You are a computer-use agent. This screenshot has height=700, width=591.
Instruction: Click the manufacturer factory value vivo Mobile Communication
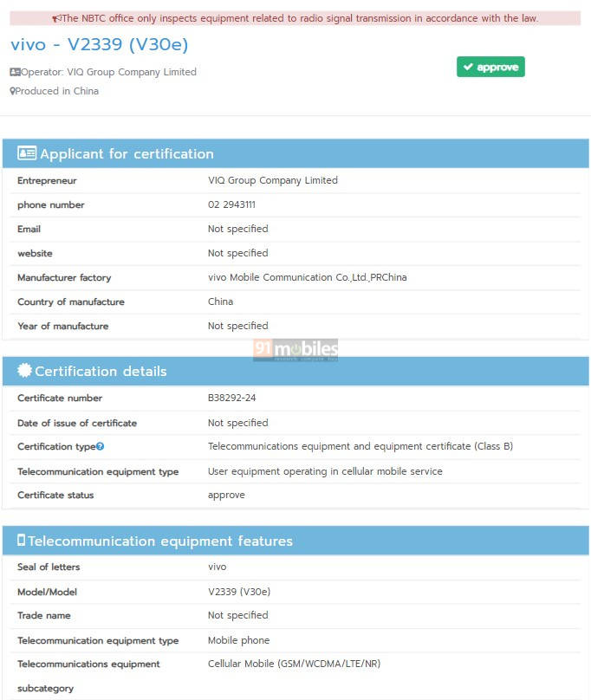click(x=307, y=277)
